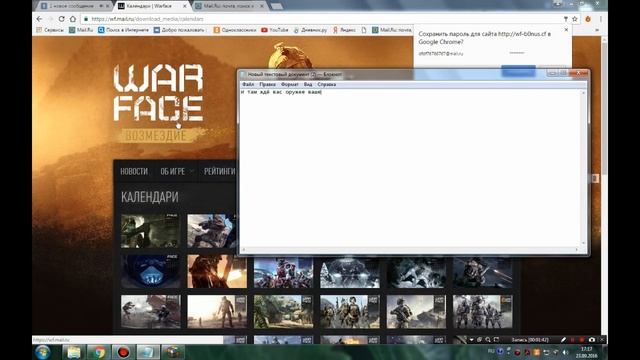The image size is (640, 360).
Task: Click the browser Back arrow
Action: tap(40, 19)
